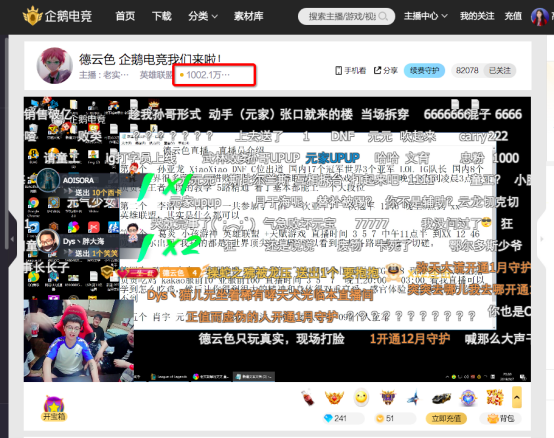Viewport: 554px width, 438px height.
Task: Send the black sports car gift
Action: pyautogui.click(x=442, y=398)
